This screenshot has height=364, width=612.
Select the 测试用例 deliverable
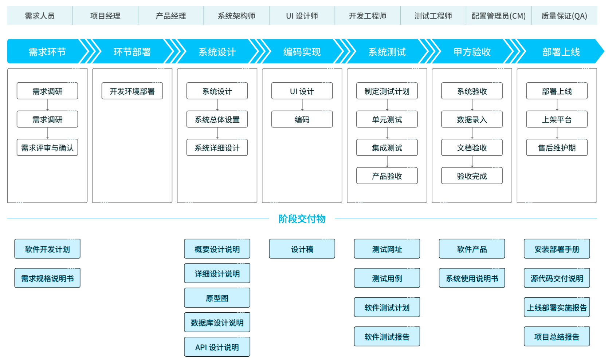click(387, 278)
